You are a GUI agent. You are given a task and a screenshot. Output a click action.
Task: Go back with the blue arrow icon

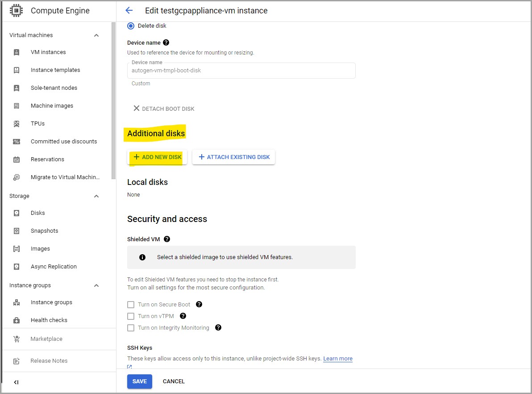[x=129, y=11]
